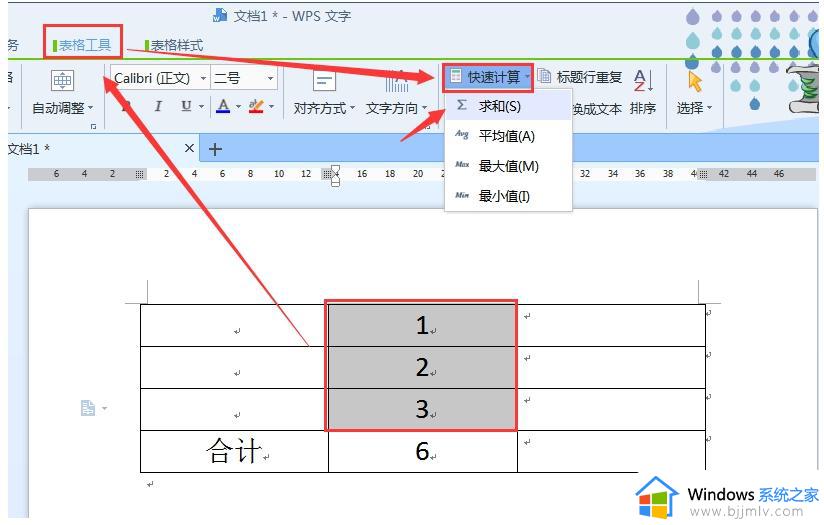Click the dialog launcher under 自动调整
This screenshot has width=824, height=525.
pyautogui.click(x=93, y=127)
